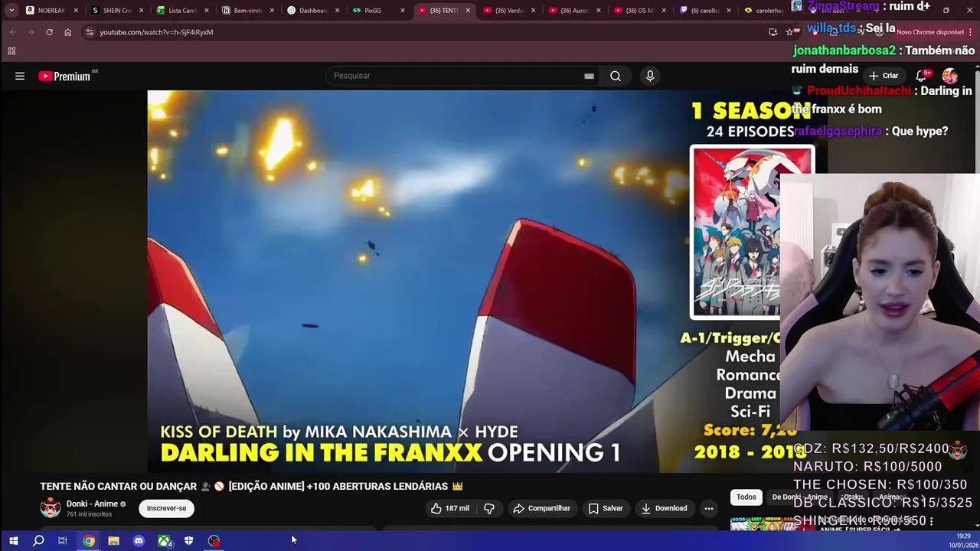Viewport: 980px width, 551px height.
Task: Subscribe using the Inscrever-se button
Action: tap(166, 508)
